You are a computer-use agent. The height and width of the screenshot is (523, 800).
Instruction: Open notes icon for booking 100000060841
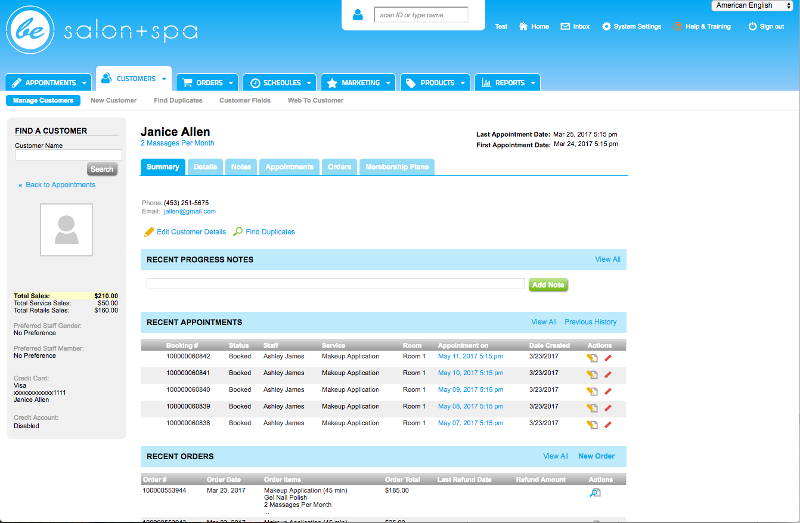[592, 375]
